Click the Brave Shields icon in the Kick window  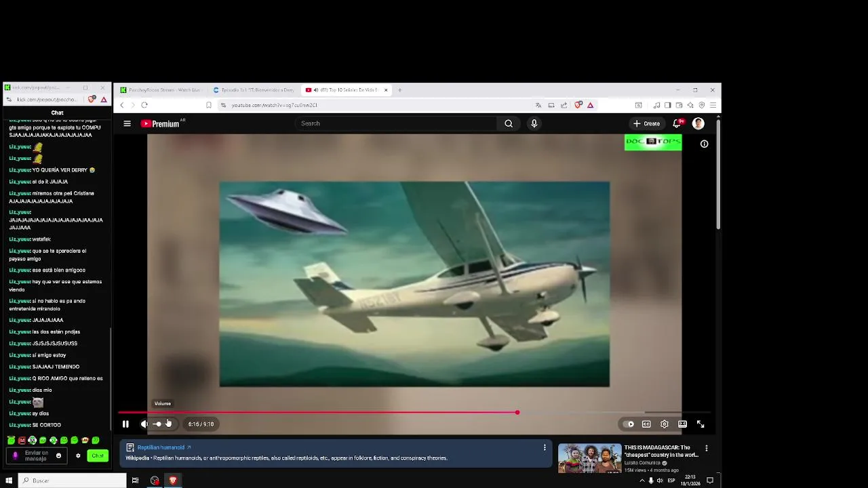[x=92, y=100]
